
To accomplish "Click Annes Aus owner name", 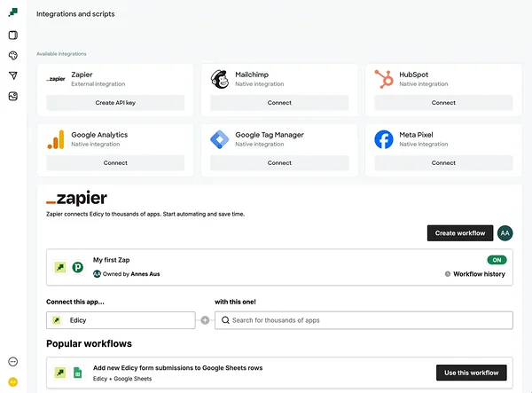I will [145, 274].
